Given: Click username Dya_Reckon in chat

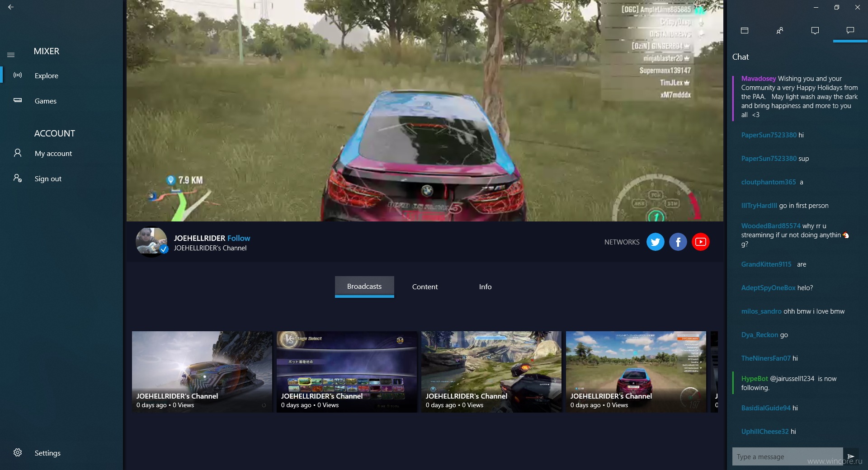Looking at the screenshot, I should coord(759,335).
